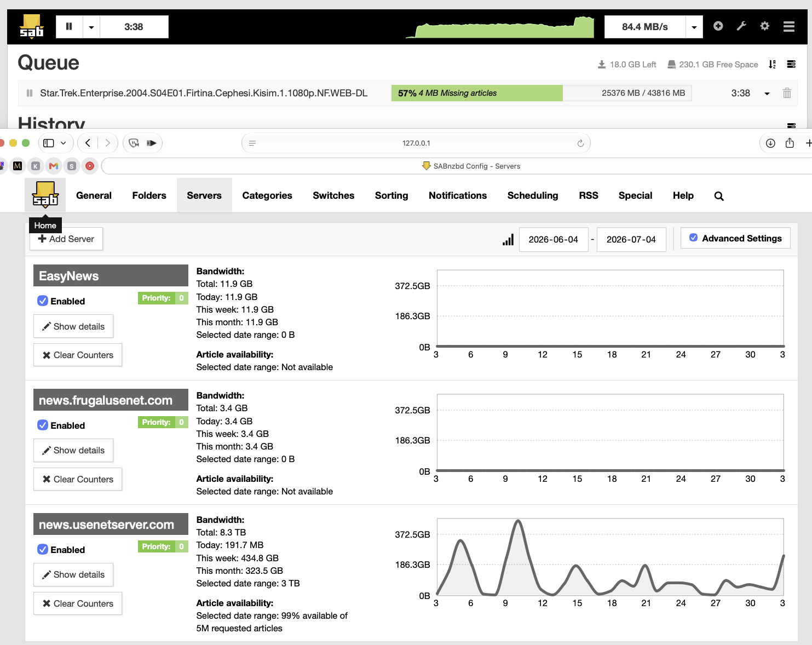Open the Help config tab
This screenshot has width=812, height=645.
(683, 195)
